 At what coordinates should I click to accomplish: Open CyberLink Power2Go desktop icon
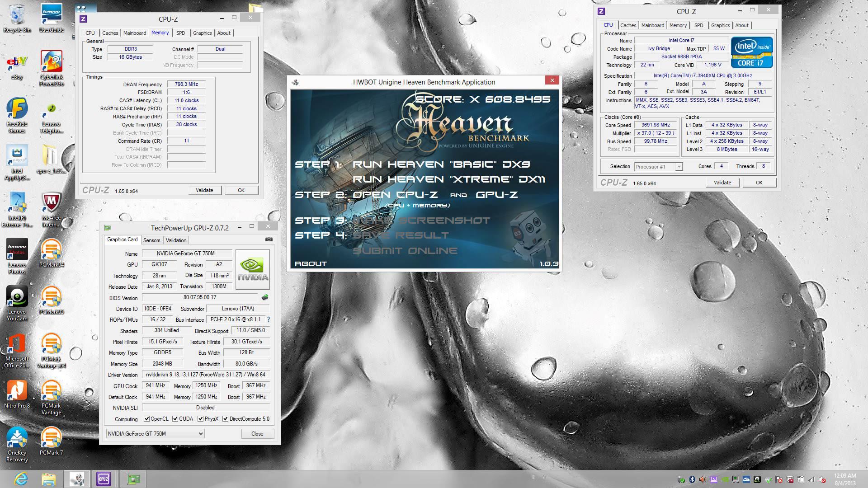click(51, 68)
